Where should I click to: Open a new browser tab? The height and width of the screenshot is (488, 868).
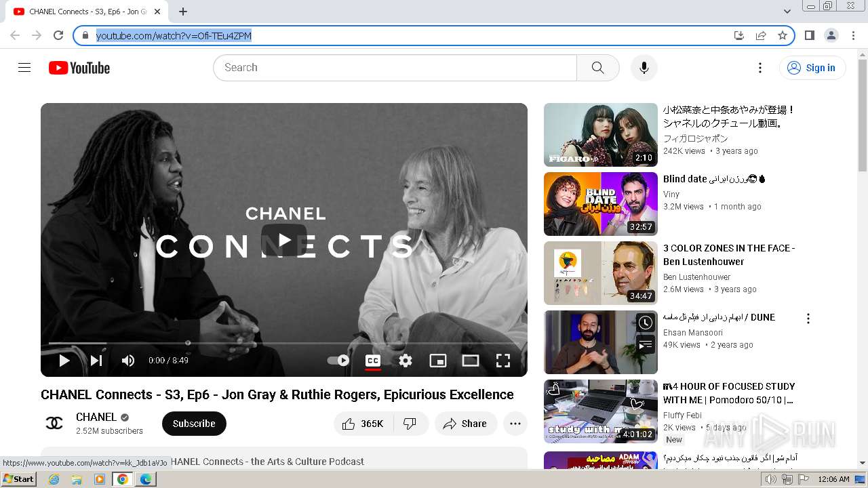click(183, 12)
